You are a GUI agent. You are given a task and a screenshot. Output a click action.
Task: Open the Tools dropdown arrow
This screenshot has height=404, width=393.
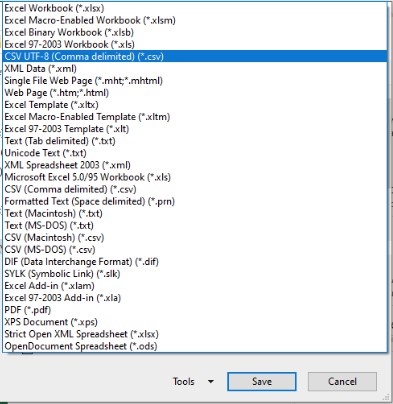[x=211, y=381]
